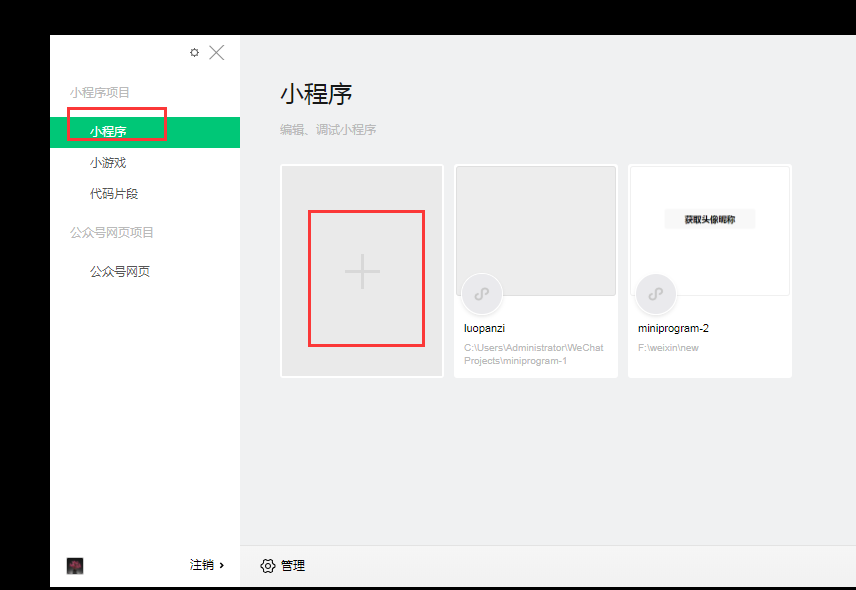Click the path F:\weixin\new
The height and width of the screenshot is (590, 856).
[x=668, y=348]
